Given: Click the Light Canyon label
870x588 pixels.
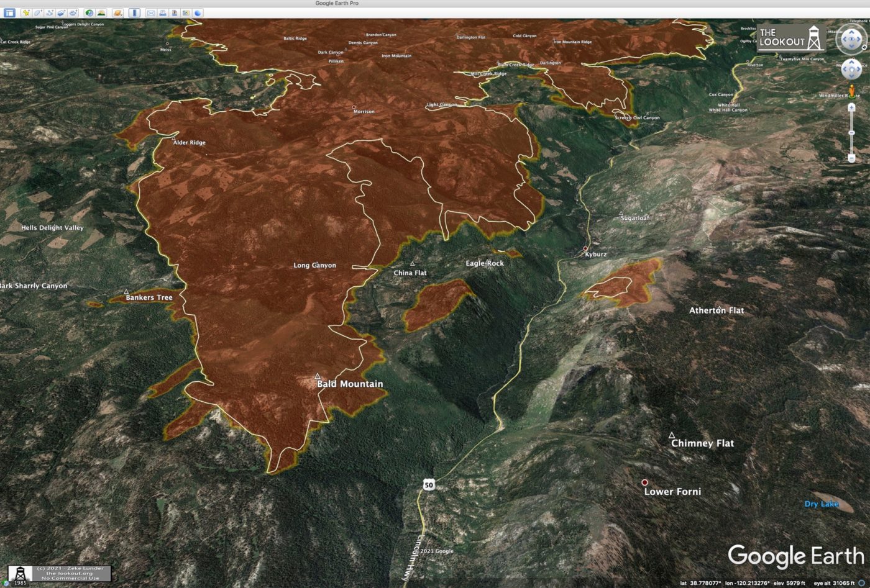Looking at the screenshot, I should 442,105.
